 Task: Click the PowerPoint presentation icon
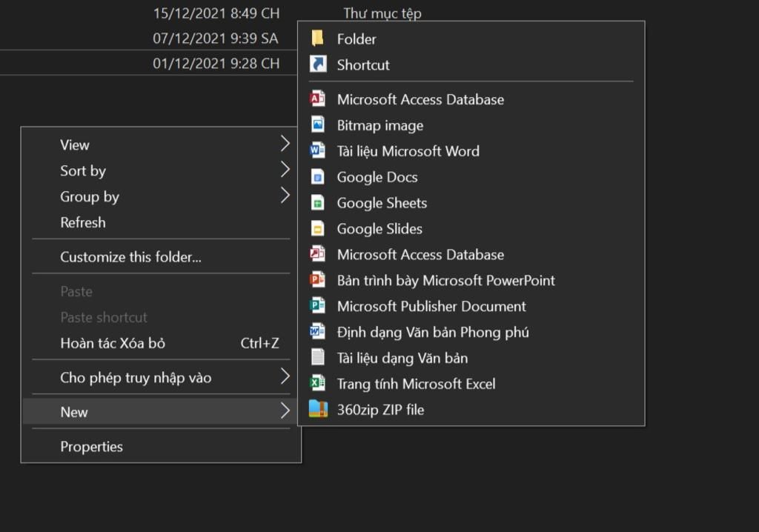[x=318, y=280]
